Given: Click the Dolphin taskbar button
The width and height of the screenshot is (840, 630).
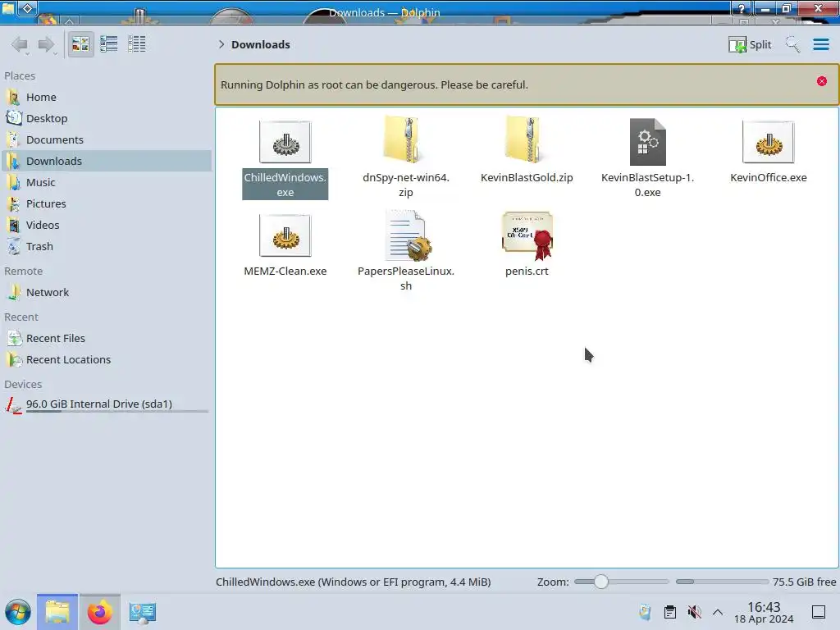Looking at the screenshot, I should tap(57, 612).
